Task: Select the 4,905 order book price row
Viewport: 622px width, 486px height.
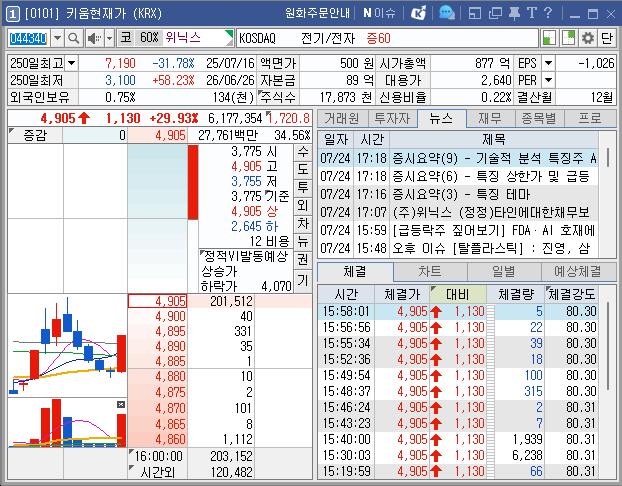Action: coord(157,301)
